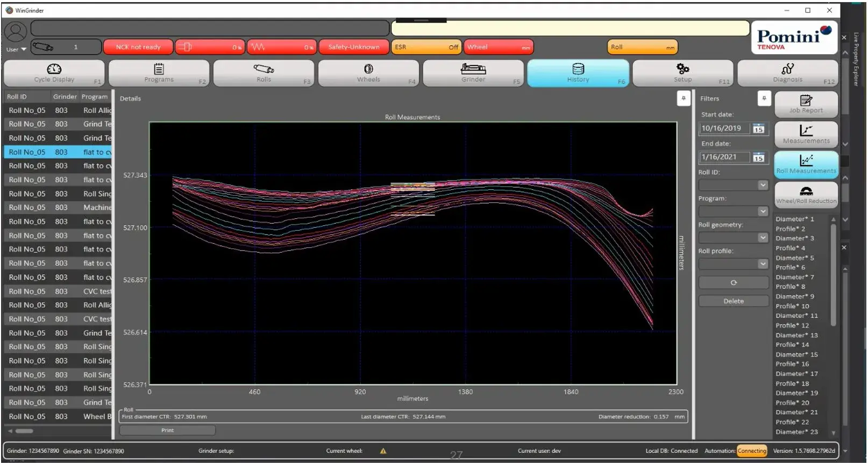Switch to the Wheels tab

pyautogui.click(x=368, y=73)
